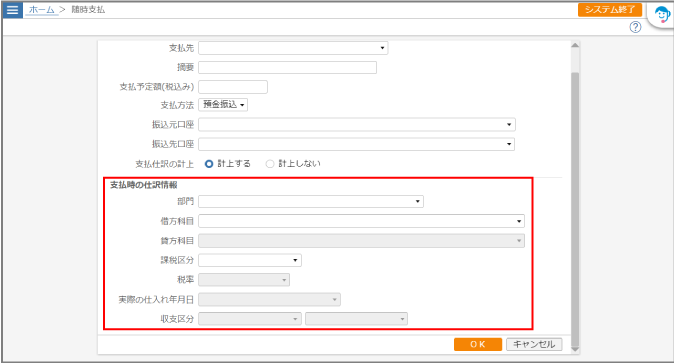Click the scrollbar down arrow
The width and height of the screenshot is (674, 363).
tap(575, 349)
